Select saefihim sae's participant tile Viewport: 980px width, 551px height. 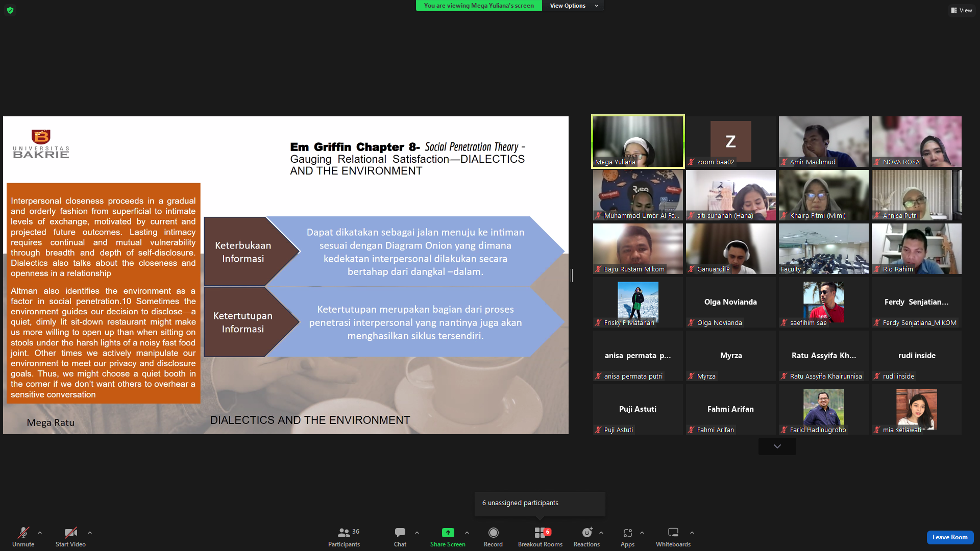[x=824, y=302]
